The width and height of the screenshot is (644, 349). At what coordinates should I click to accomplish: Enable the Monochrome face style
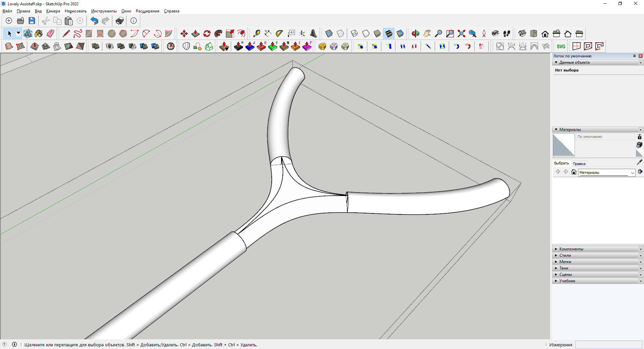pos(400,34)
